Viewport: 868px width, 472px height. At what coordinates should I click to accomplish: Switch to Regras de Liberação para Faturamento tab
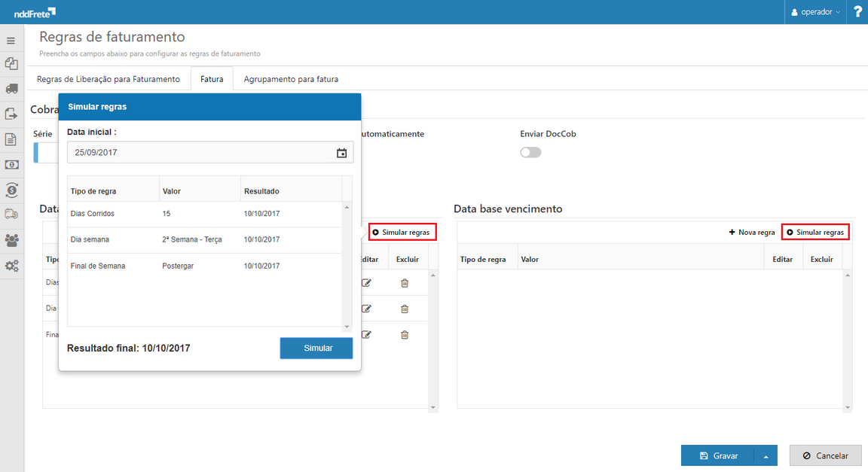point(108,79)
